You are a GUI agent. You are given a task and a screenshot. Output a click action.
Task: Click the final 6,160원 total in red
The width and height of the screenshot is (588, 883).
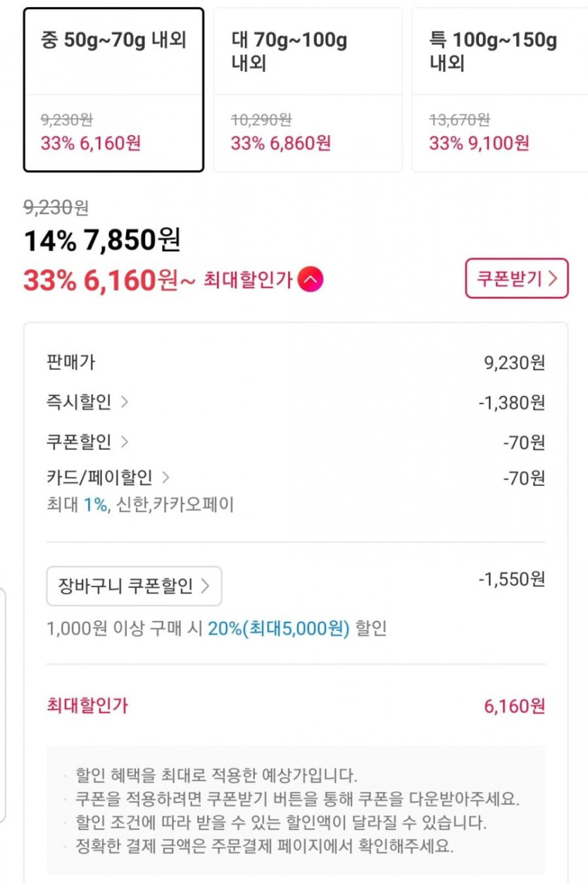click(514, 706)
